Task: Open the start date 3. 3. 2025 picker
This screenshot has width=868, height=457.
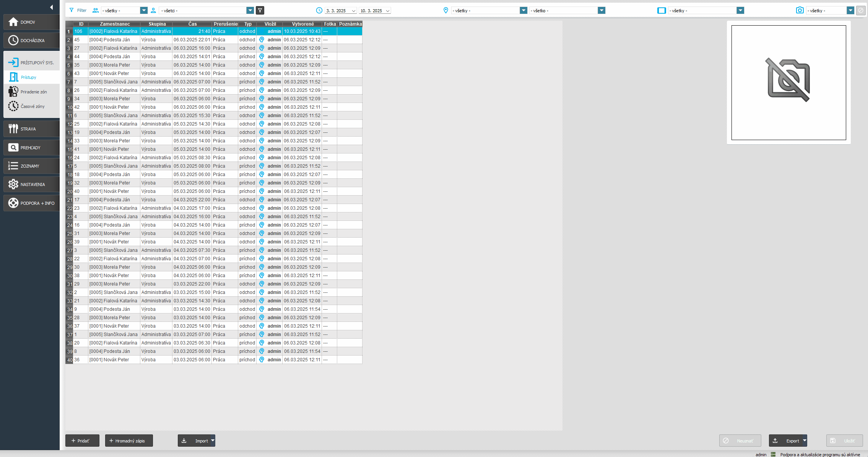Action: coord(353,11)
